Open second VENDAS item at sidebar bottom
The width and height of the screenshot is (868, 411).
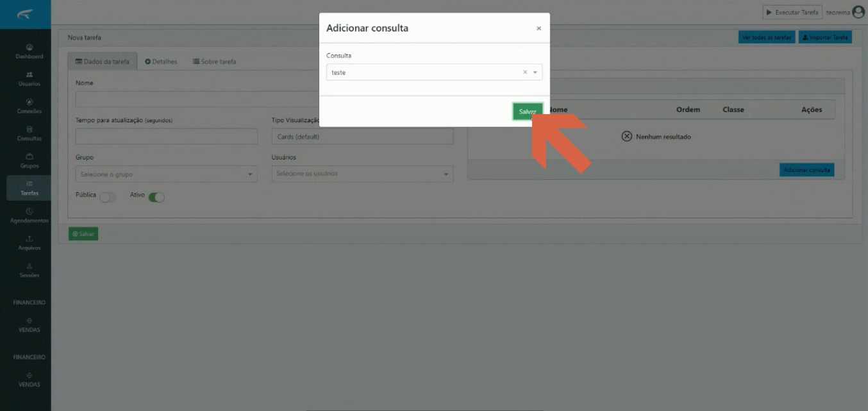[29, 380]
